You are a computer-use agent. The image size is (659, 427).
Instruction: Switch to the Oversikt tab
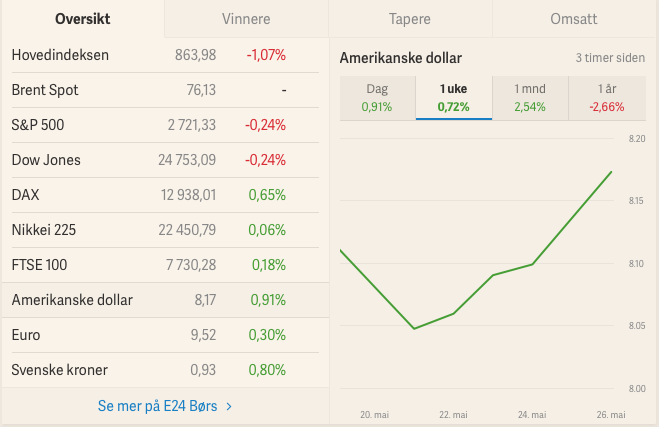pos(82,19)
